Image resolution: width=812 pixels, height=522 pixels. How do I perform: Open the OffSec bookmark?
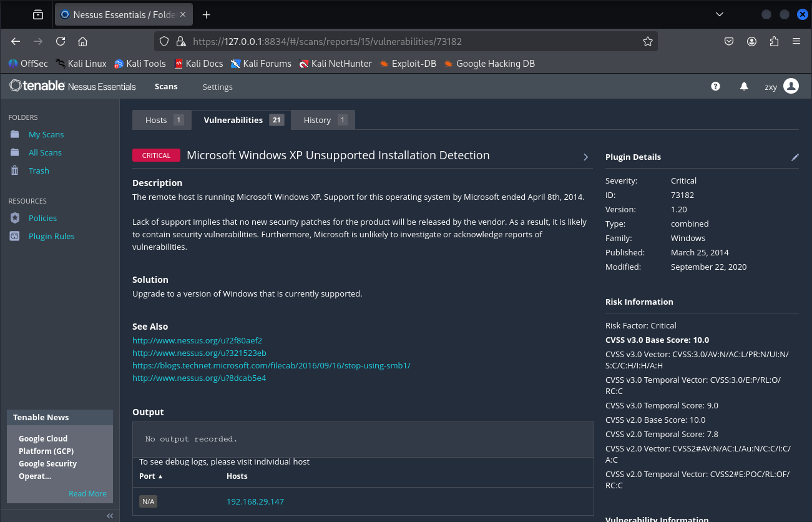(x=28, y=63)
